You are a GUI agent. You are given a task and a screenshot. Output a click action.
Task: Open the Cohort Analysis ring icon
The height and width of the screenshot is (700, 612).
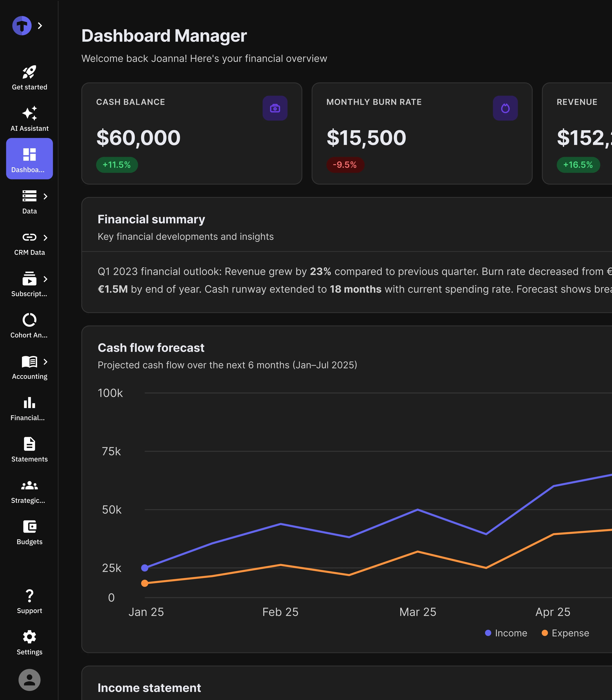pyautogui.click(x=29, y=320)
